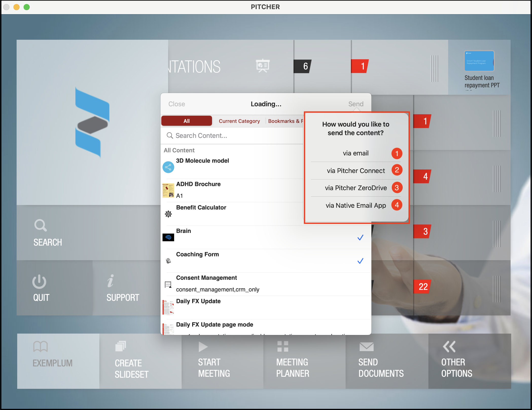Choose send via Pitcher Connect

[356, 171]
